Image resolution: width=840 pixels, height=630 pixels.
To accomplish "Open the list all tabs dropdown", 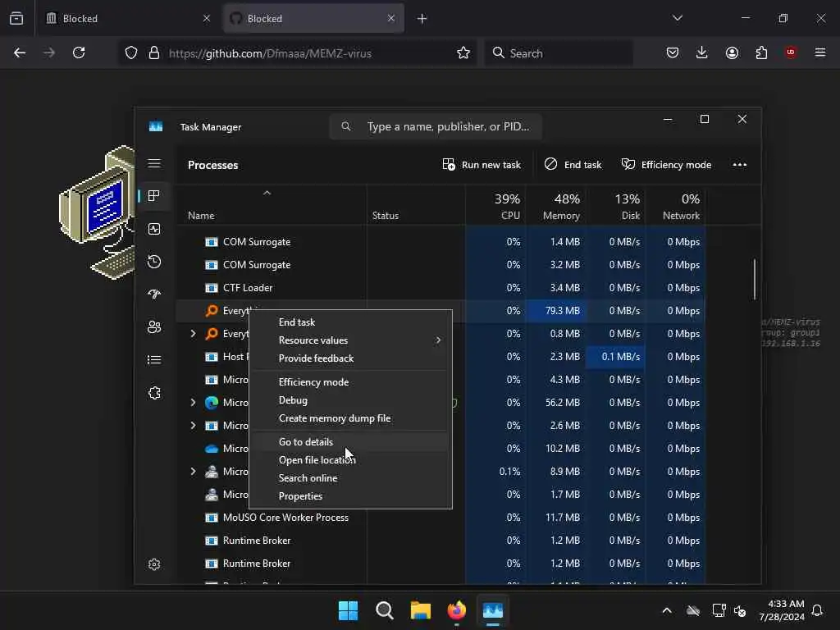I will 678,18.
